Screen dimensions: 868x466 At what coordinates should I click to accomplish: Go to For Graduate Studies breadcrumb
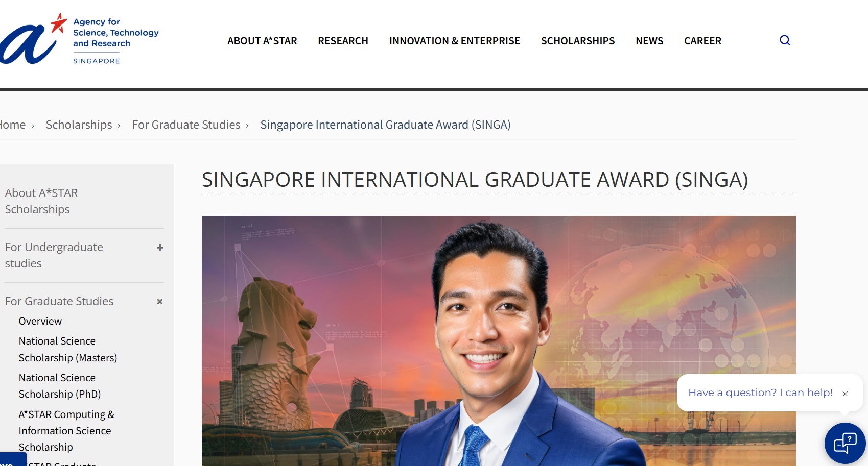pyautogui.click(x=186, y=125)
